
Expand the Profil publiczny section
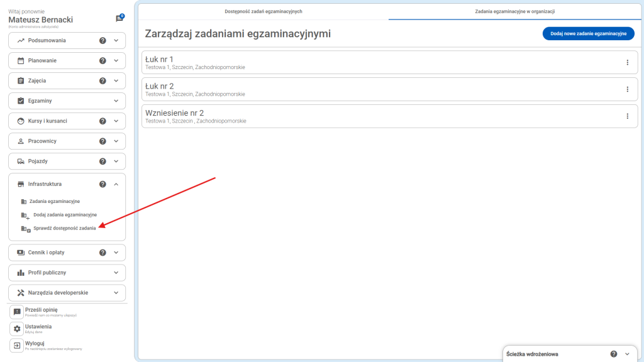click(116, 273)
